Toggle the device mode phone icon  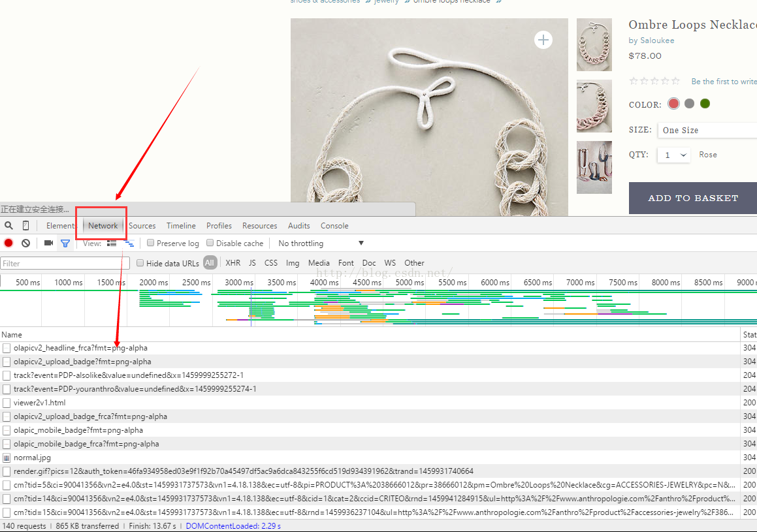(25, 225)
